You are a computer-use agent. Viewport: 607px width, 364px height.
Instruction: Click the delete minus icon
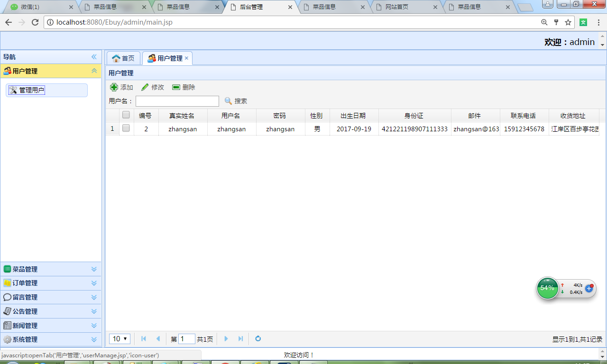176,87
